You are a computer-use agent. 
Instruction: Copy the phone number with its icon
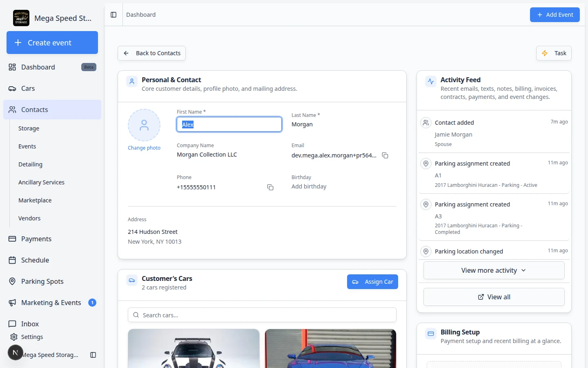[270, 187]
